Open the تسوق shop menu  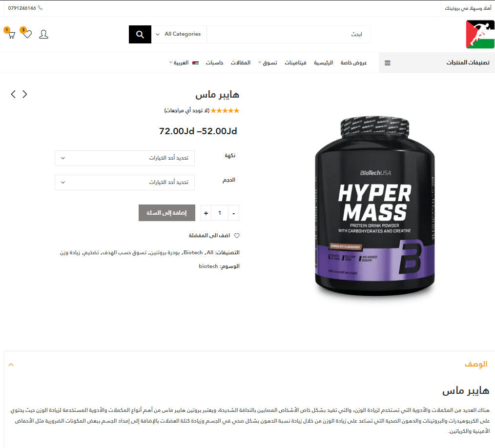pyautogui.click(x=268, y=63)
